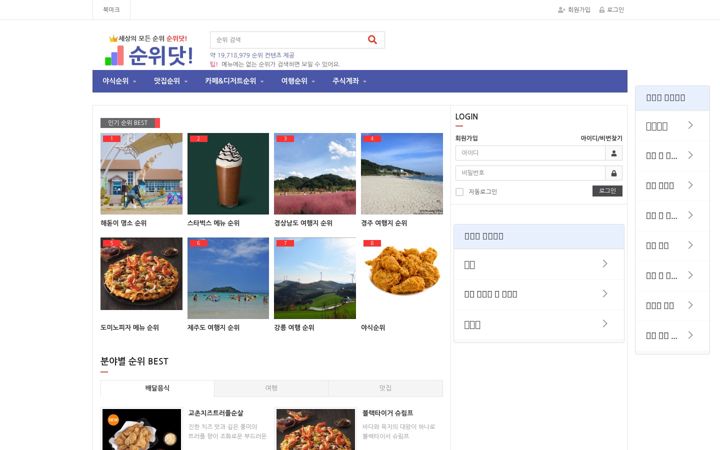Click the 경상남도 여행지 순위 caption

click(303, 223)
